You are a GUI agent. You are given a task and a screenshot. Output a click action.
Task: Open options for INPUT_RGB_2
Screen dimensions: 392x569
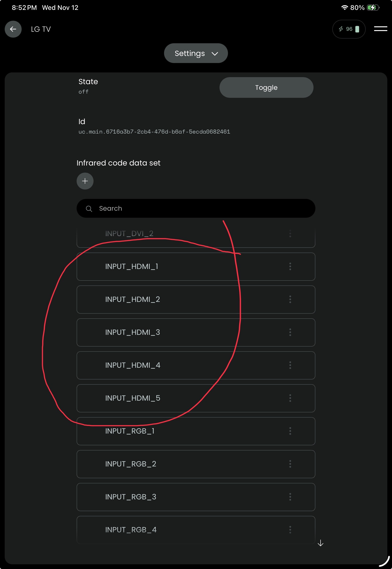click(x=290, y=464)
